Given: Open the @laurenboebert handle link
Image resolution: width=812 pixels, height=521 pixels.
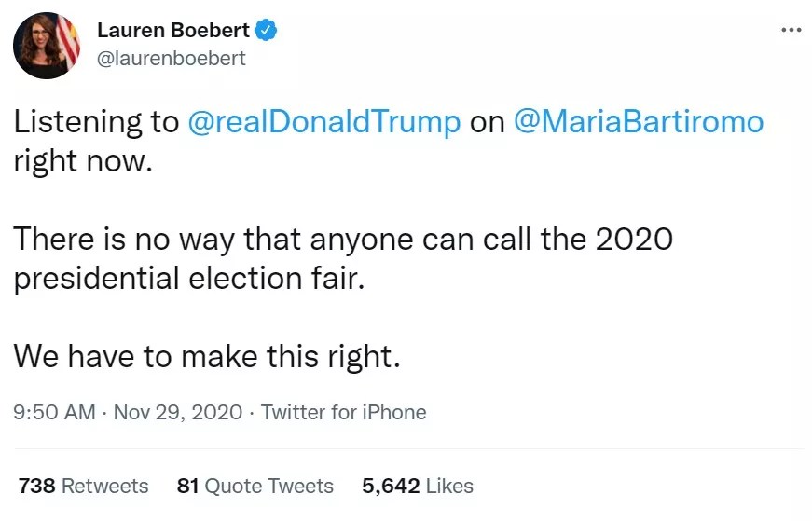Looking at the screenshot, I should 172,58.
